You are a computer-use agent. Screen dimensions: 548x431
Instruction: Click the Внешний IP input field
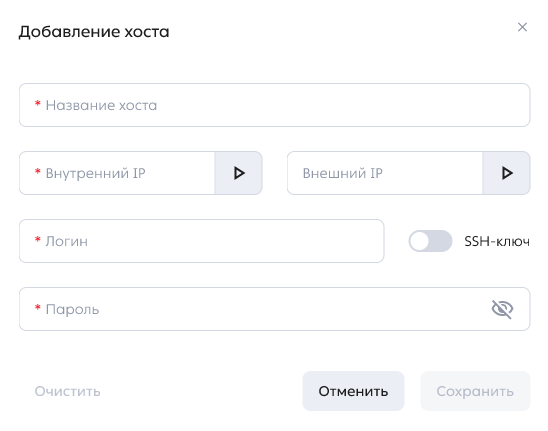pos(385,173)
